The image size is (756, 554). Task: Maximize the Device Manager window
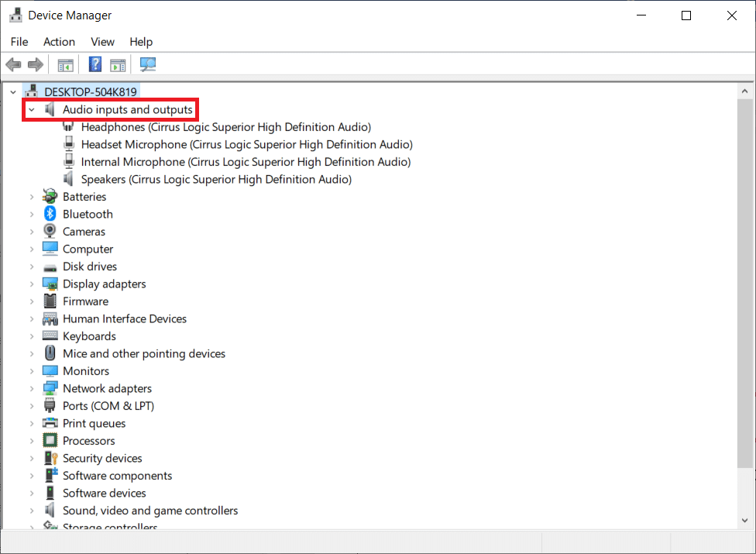(686, 15)
